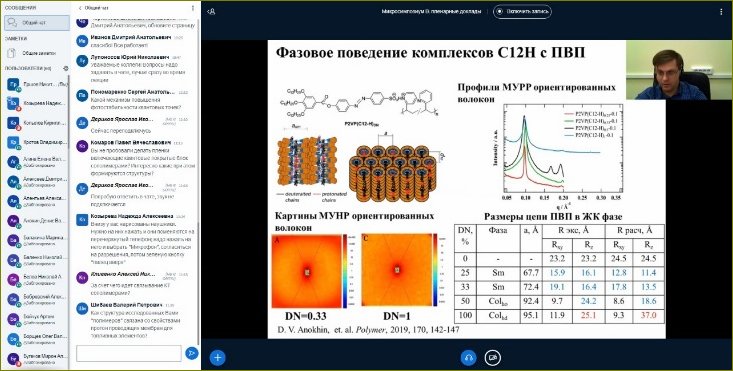Toggle the user list panel icon
The image size is (733, 371).
[211, 11]
